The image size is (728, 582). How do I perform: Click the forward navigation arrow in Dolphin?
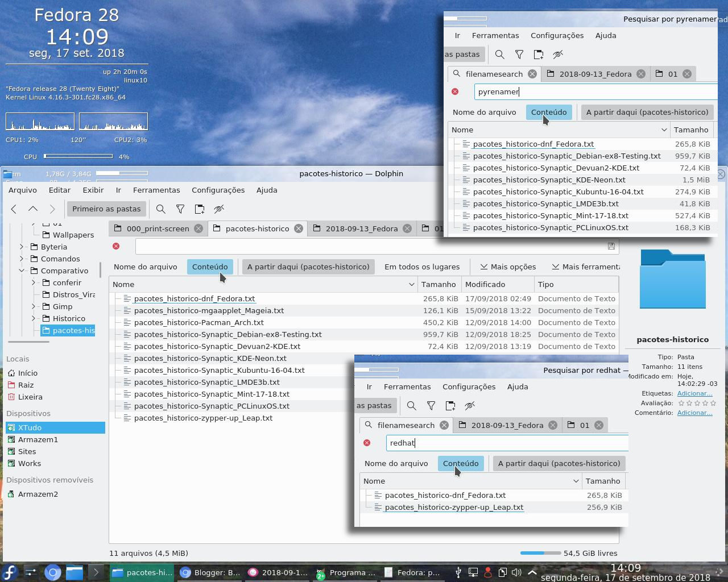pos(52,209)
